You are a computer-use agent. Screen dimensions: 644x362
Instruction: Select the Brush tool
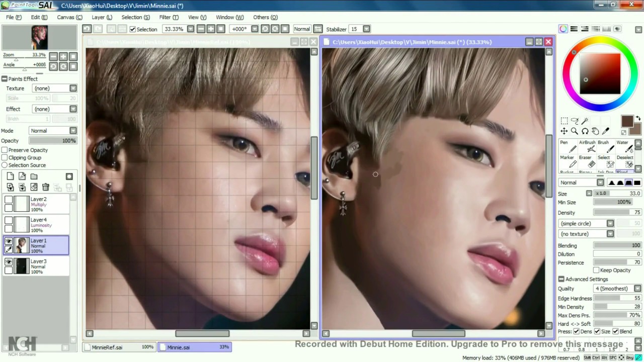(605, 146)
